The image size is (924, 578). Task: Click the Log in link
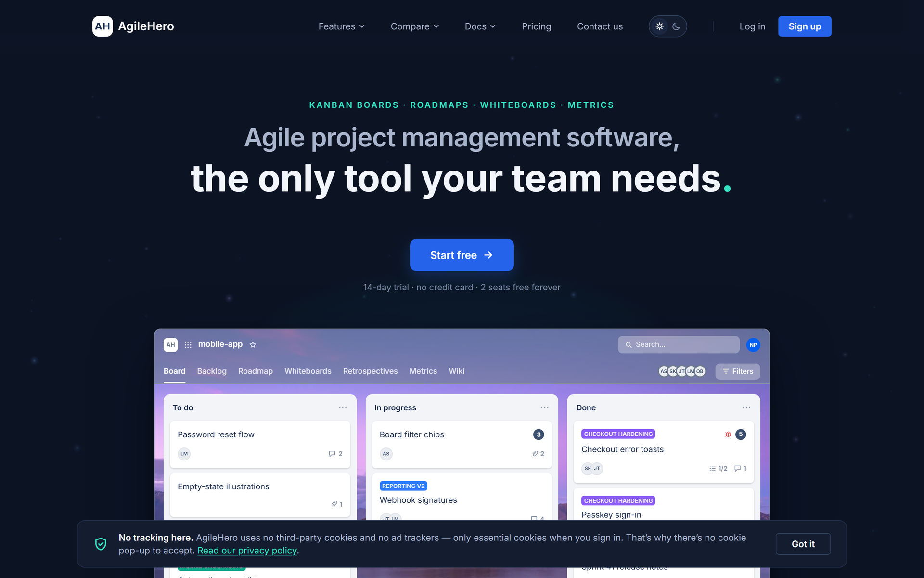[752, 26]
